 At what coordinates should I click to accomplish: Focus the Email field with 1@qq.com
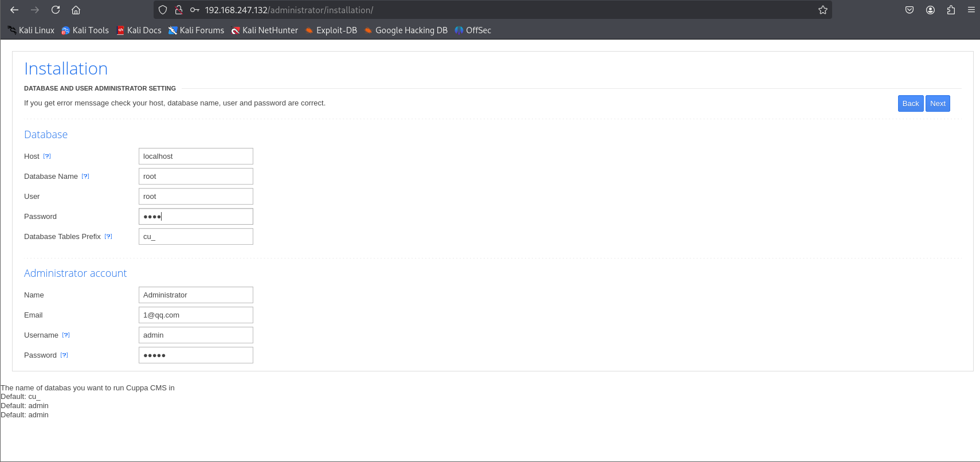pos(196,315)
